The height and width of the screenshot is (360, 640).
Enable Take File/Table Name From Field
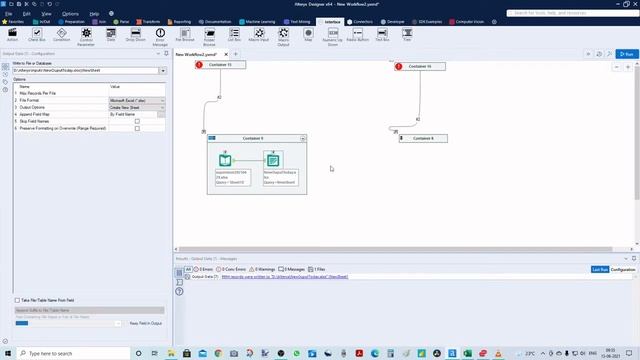coord(17,300)
